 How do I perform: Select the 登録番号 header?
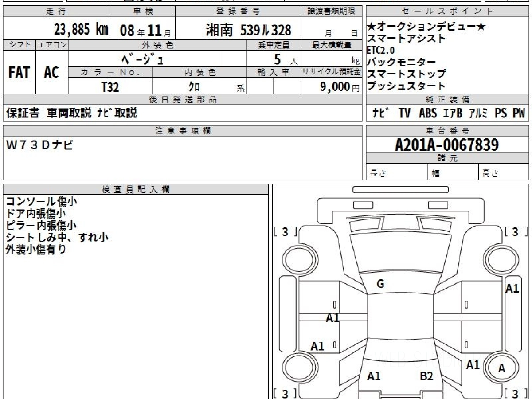click(x=238, y=12)
